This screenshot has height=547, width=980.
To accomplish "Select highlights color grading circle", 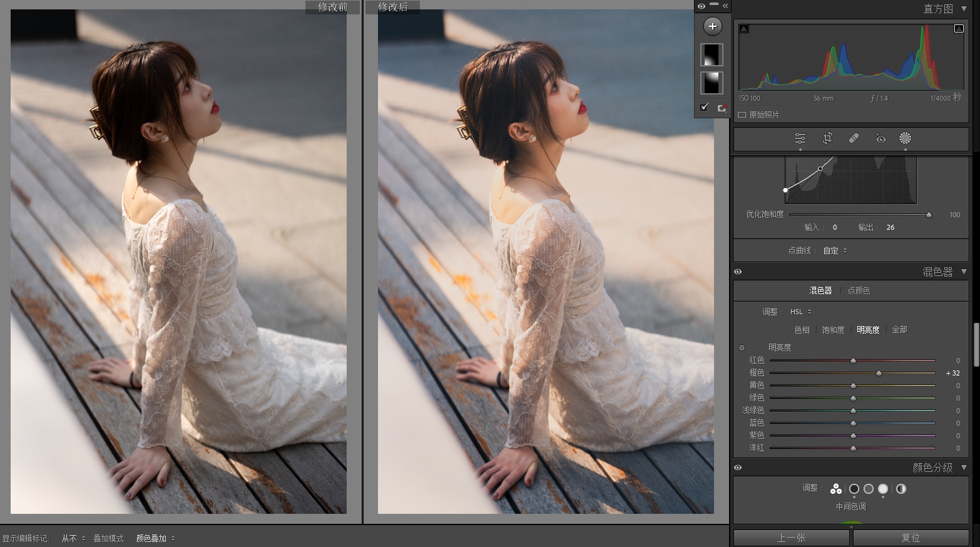I will coord(883,489).
